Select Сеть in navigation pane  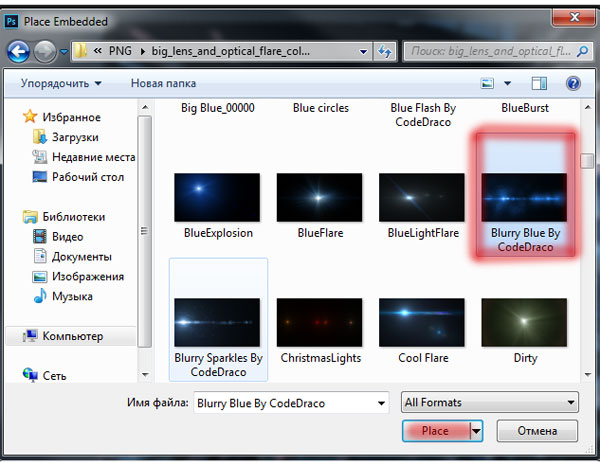pos(54,376)
